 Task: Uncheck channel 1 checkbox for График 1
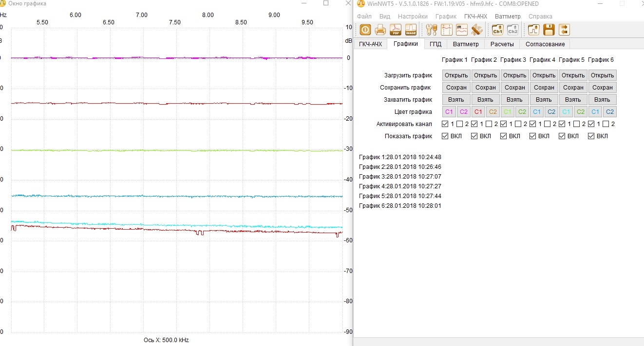(445, 124)
